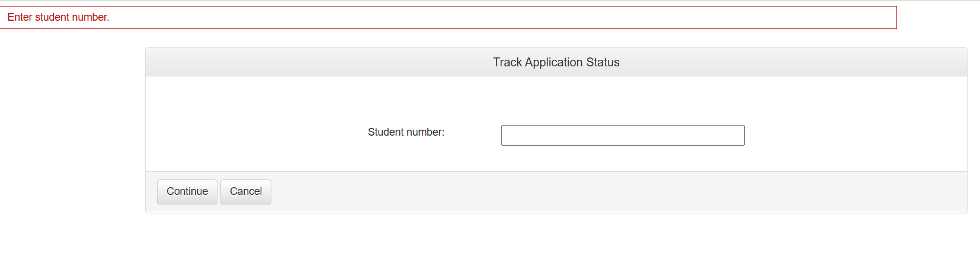Image resolution: width=980 pixels, height=279 pixels.
Task: Click the validation message at the top
Action: 58,17
